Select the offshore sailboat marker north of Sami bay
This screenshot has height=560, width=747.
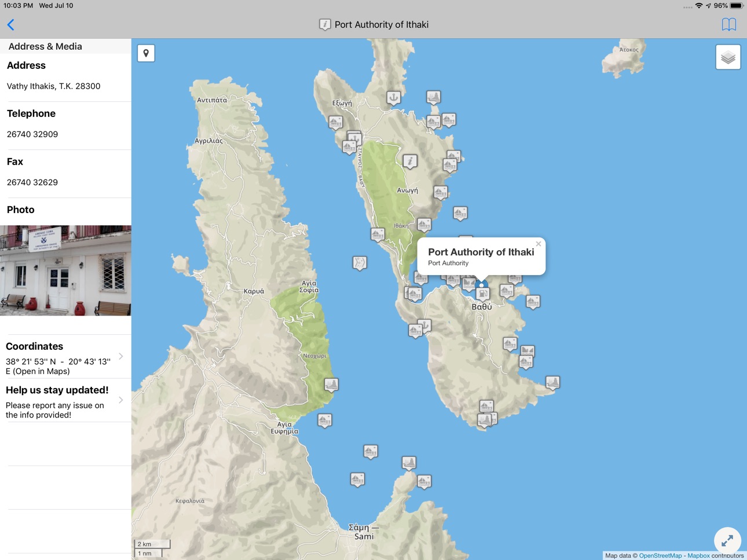pos(371,451)
